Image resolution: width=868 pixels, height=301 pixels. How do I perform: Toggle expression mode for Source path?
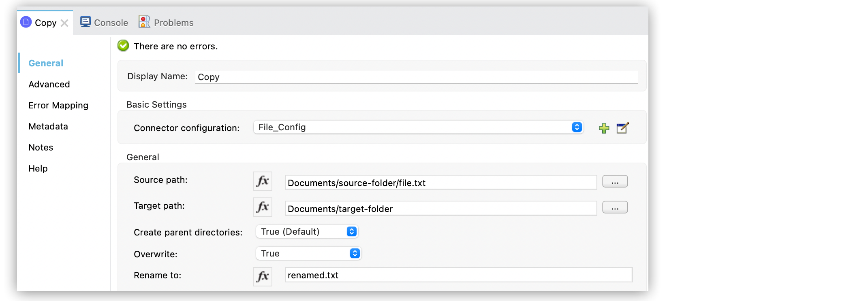tap(263, 181)
